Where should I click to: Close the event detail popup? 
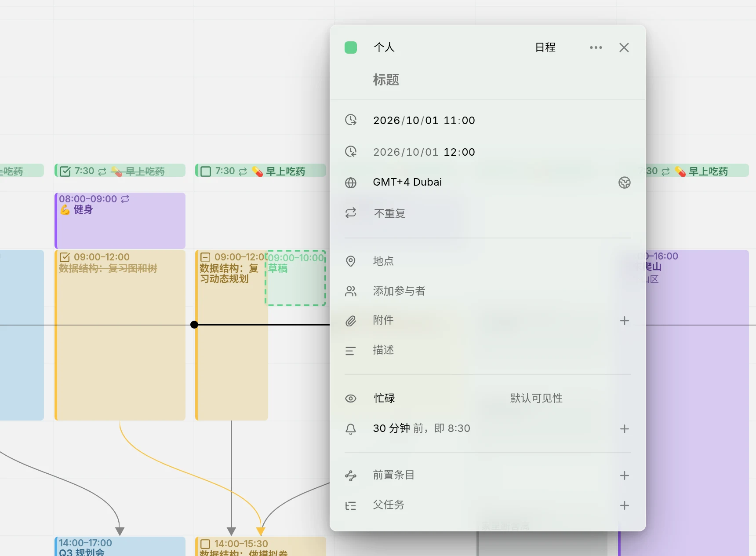624,48
